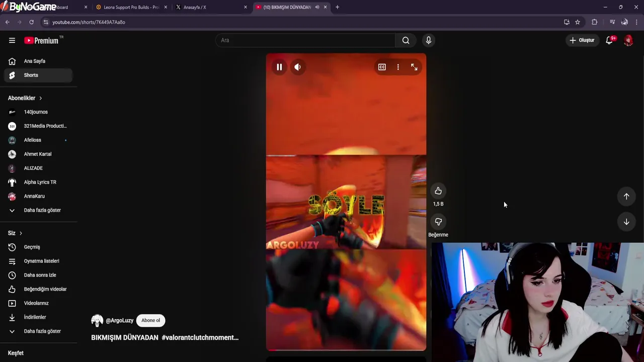Click the Short title BIKMIŞIM DÜNYADAN
The image size is (644, 362).
(125, 338)
